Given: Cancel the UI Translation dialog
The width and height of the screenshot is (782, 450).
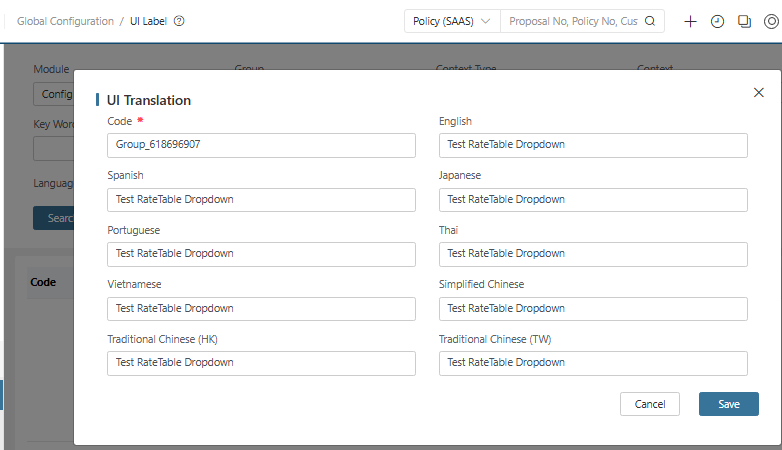Looking at the screenshot, I should [650, 404].
